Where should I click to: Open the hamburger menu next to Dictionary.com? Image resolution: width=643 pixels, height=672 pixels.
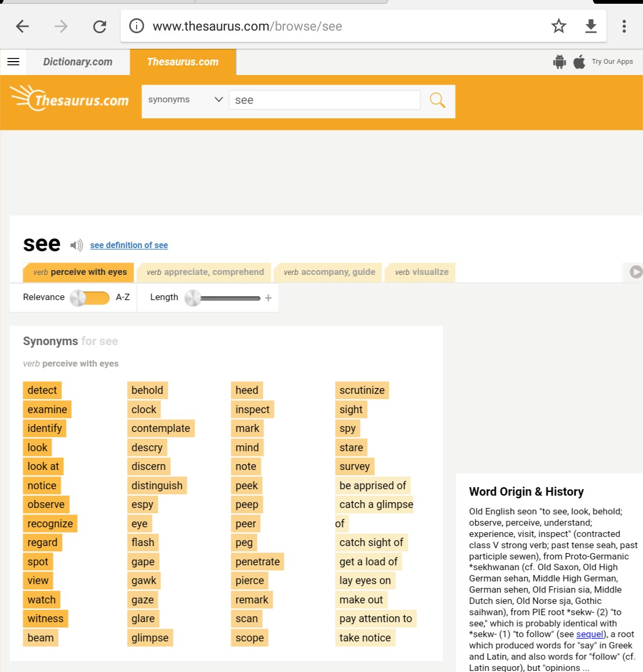tap(13, 62)
